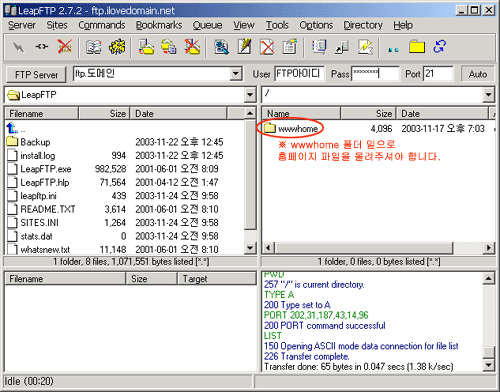Open the Commands menu

click(x=102, y=25)
